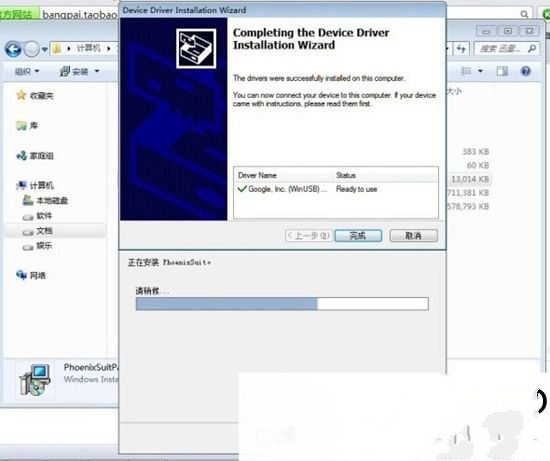Click the Explorer forward navigation arrow
Viewport: 550px width, 461px height.
[32, 49]
